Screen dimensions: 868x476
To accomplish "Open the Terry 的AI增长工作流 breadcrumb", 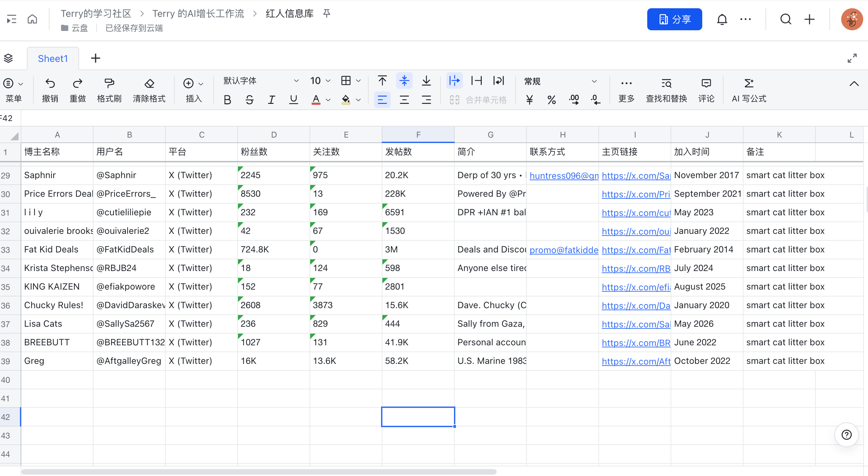I will coord(198,13).
